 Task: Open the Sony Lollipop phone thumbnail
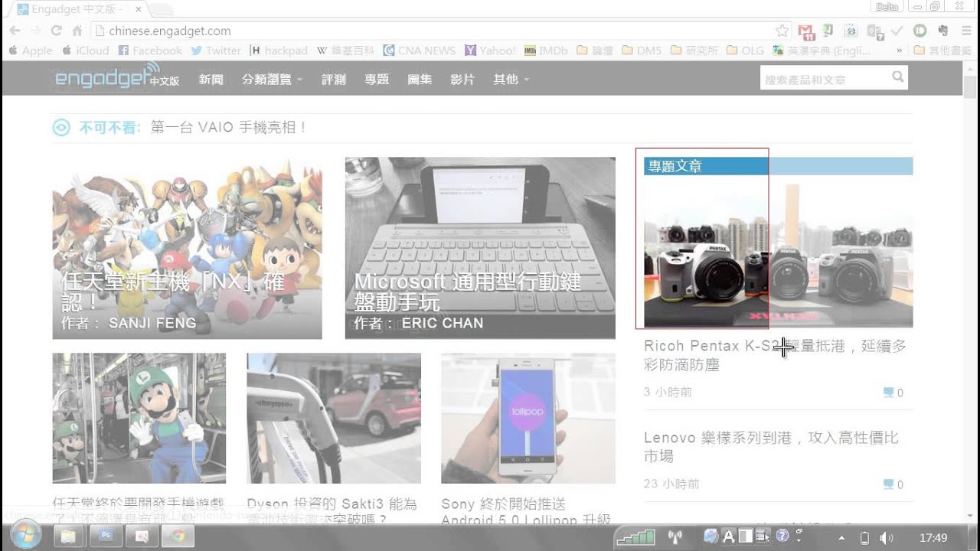click(528, 418)
